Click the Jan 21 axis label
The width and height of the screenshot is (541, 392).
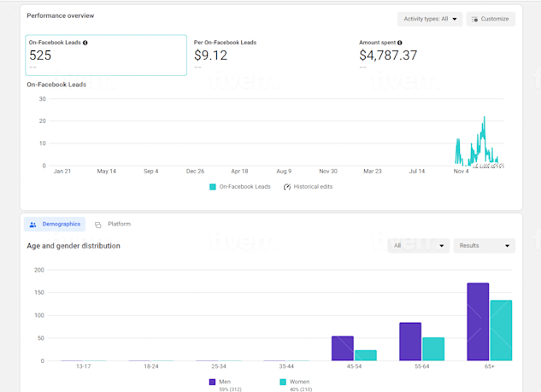click(62, 172)
